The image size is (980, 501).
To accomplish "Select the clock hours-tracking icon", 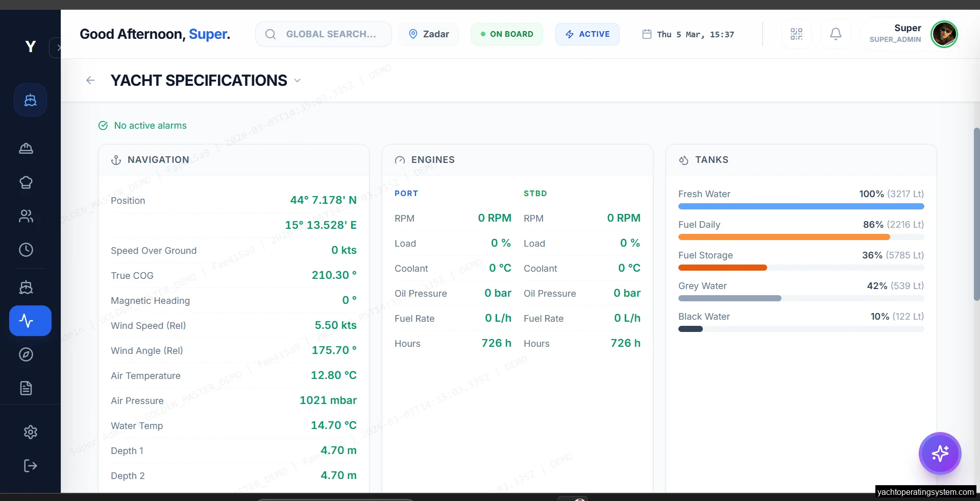I will 26,250.
